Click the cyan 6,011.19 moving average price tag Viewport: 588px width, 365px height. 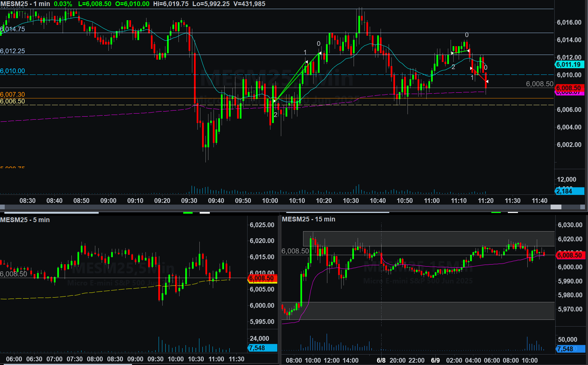click(569, 65)
